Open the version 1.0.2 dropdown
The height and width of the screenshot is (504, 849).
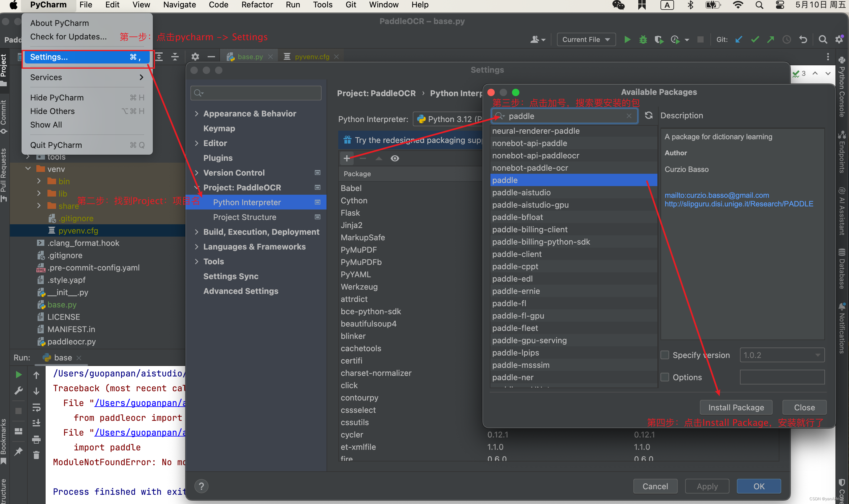point(782,355)
